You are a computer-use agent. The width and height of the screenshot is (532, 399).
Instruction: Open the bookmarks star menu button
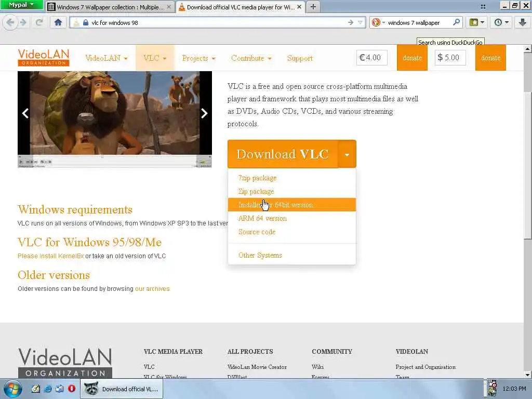(x=476, y=23)
